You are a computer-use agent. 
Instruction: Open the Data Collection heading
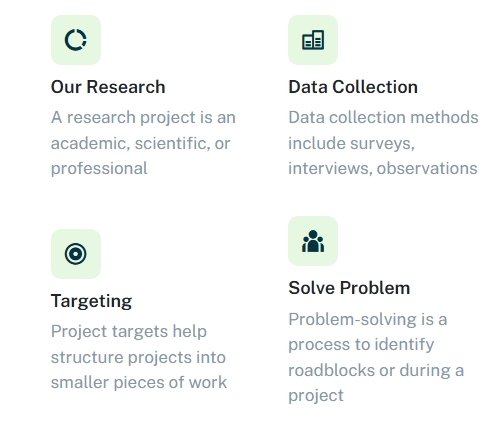(353, 87)
